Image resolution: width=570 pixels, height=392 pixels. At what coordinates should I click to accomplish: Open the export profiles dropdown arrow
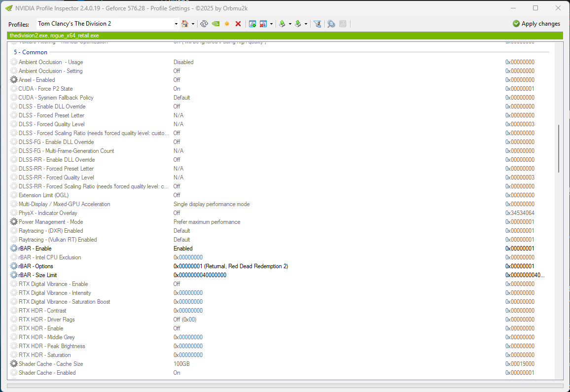[x=290, y=24]
